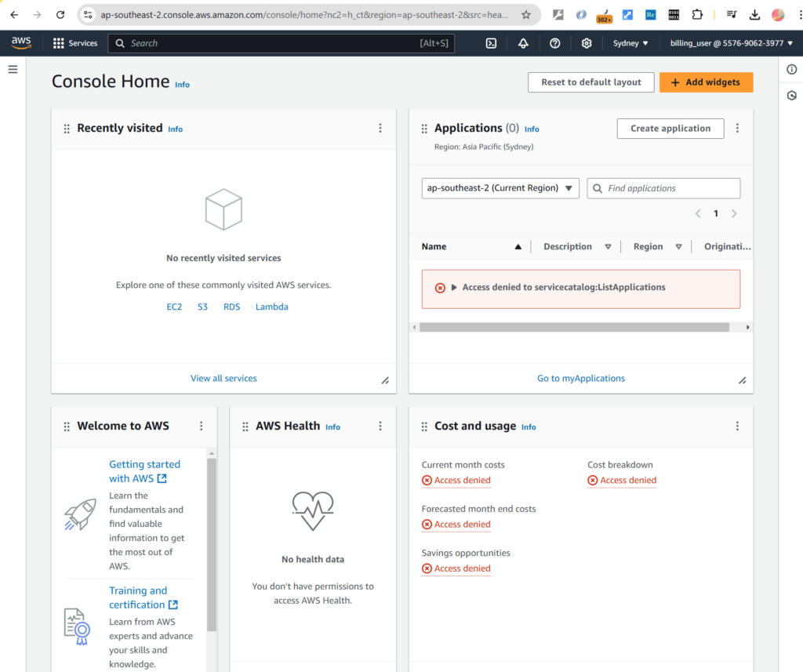This screenshot has height=672, width=803.
Task: Open the Services grid menu
Action: coord(74,43)
